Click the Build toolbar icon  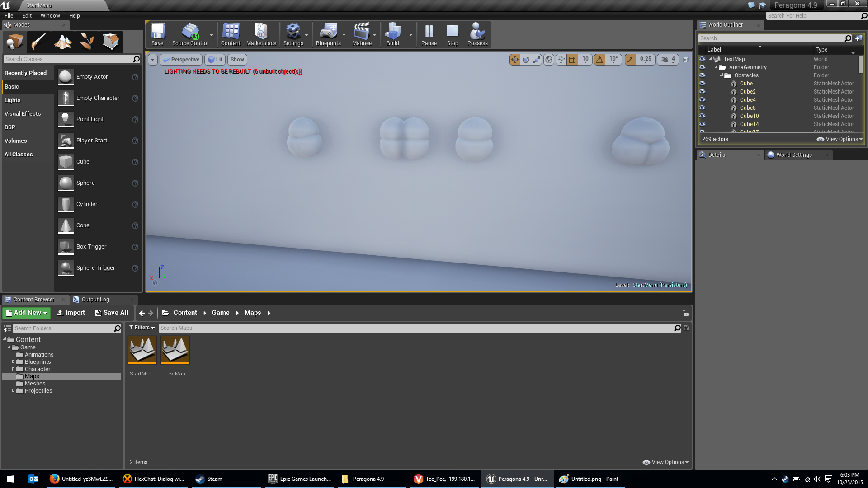coord(393,34)
